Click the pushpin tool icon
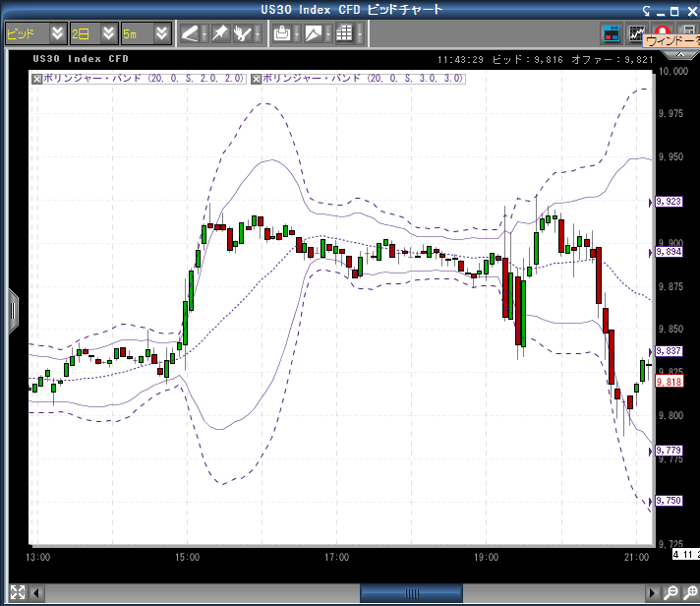 [218, 33]
